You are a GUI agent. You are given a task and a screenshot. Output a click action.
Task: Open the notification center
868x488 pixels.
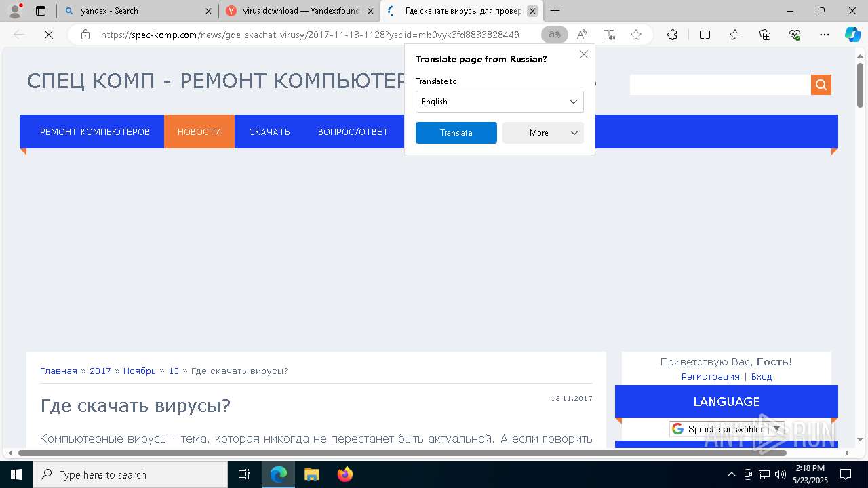[x=846, y=474]
